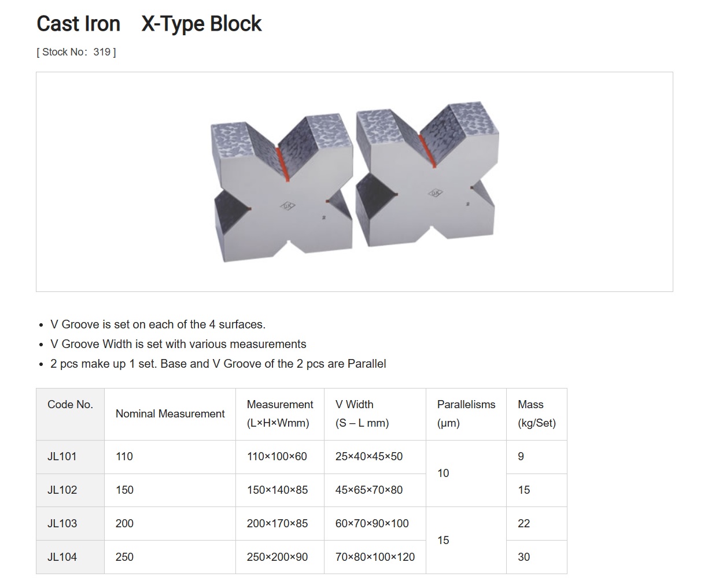Click the JL101 code cell

coord(70,457)
